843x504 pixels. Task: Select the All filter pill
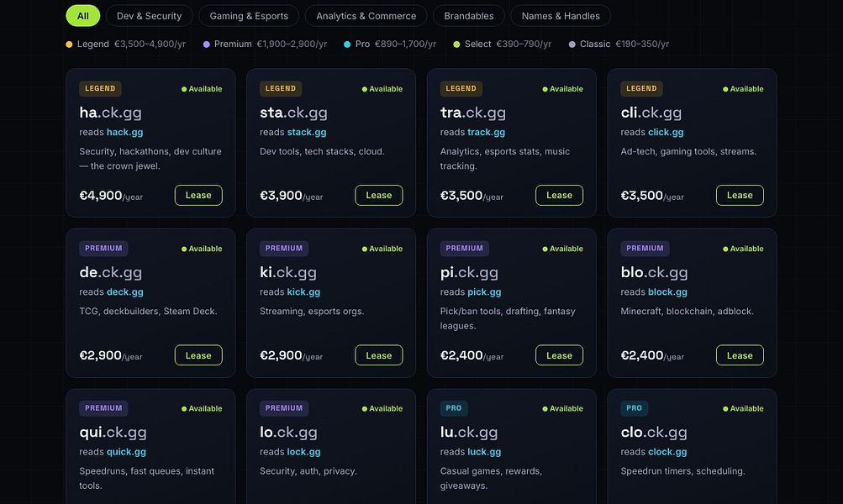click(83, 16)
